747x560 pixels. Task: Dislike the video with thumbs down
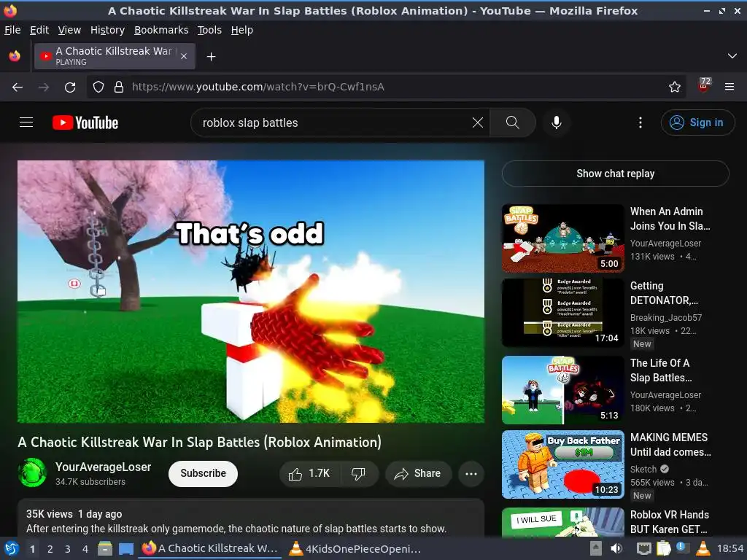pos(358,473)
